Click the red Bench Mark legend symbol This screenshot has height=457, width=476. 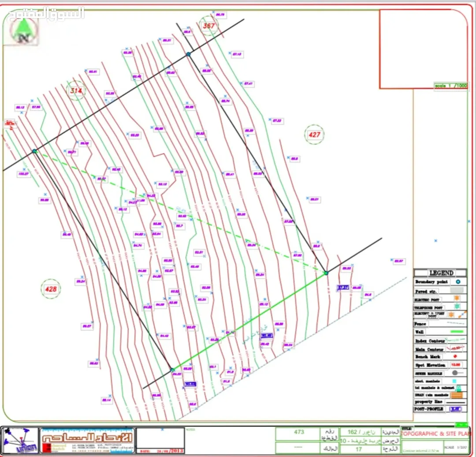tap(455, 356)
